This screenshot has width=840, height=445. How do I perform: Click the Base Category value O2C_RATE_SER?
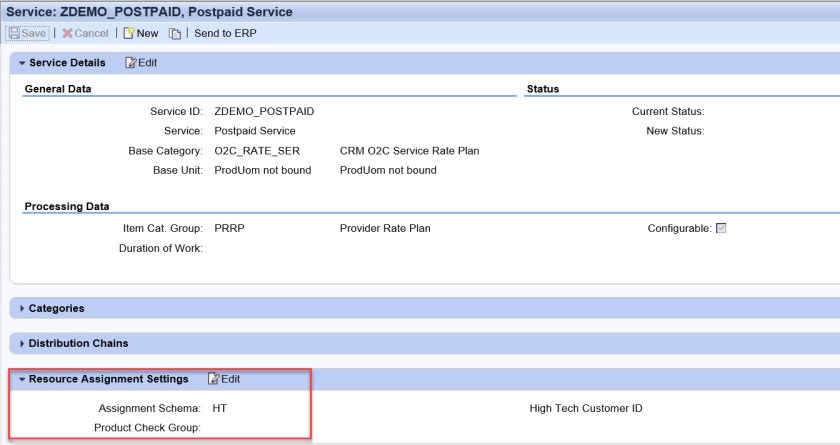click(258, 151)
